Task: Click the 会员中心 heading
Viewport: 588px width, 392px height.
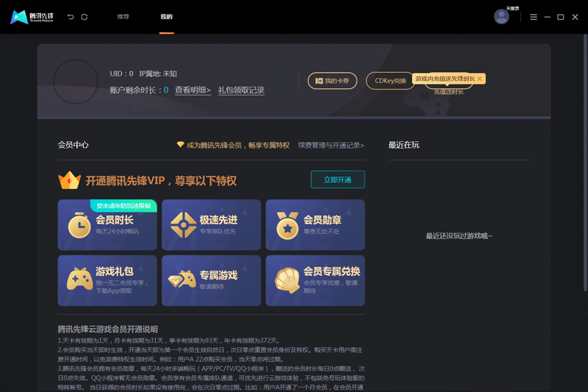Action: pyautogui.click(x=73, y=145)
